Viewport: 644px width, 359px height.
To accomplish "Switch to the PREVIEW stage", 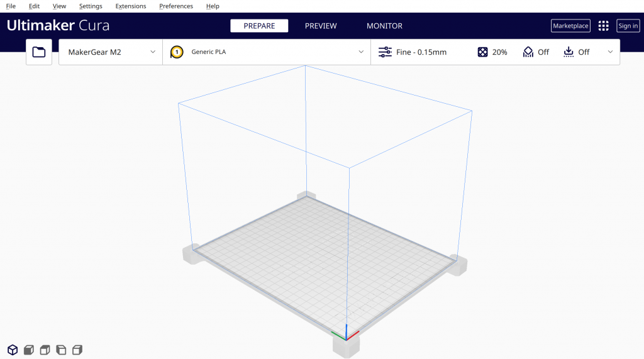I will 321,26.
